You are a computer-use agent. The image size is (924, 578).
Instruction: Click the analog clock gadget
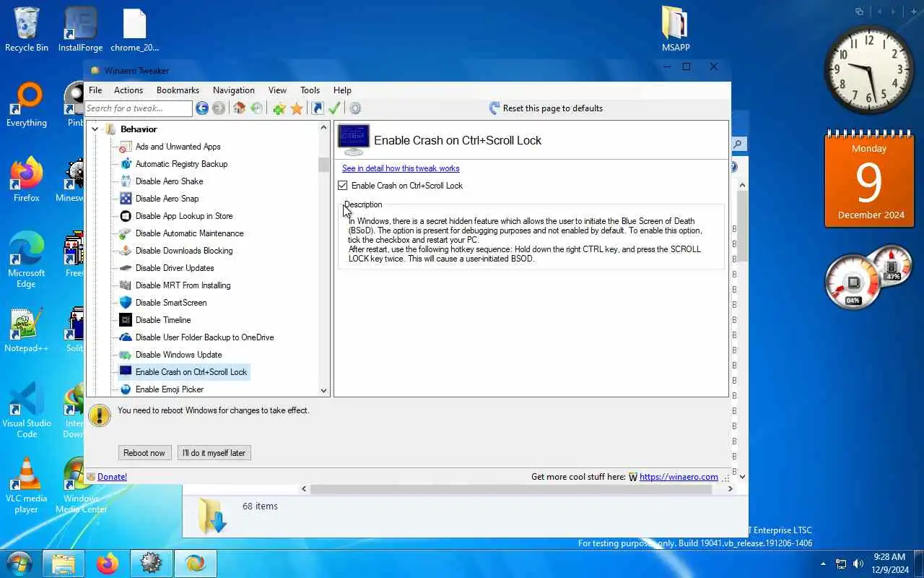869,69
